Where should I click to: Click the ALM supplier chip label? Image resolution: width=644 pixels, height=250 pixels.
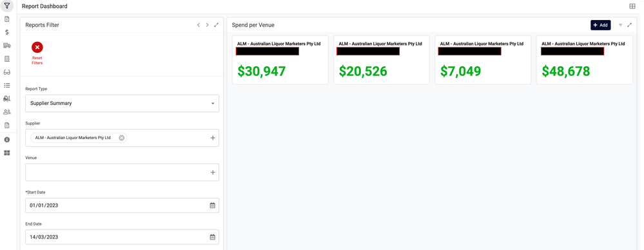click(73, 138)
